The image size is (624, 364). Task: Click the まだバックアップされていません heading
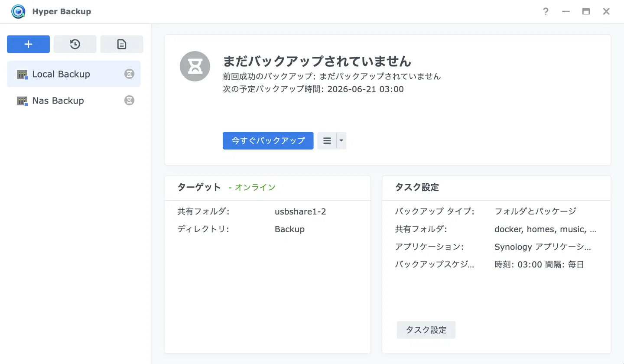[317, 61]
